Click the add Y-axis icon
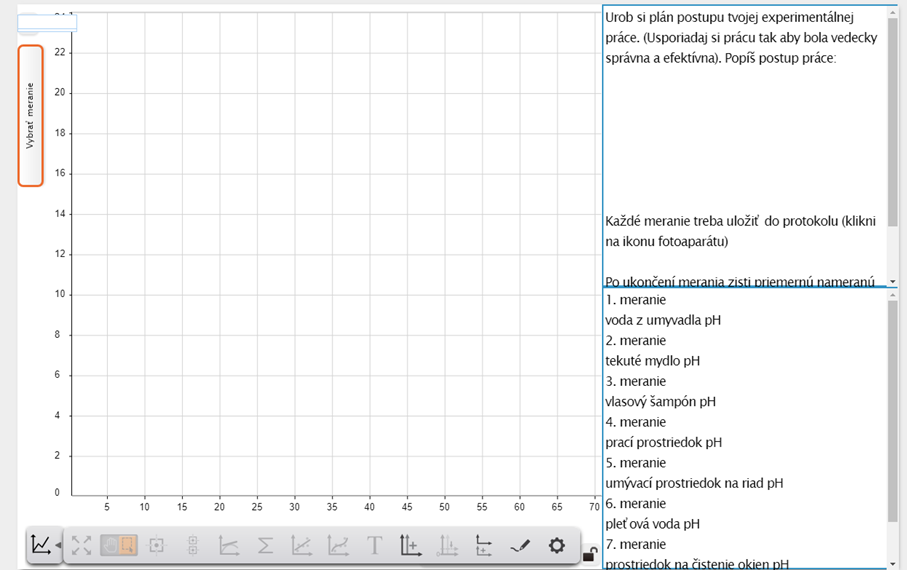The width and height of the screenshot is (907, 570). click(x=410, y=546)
